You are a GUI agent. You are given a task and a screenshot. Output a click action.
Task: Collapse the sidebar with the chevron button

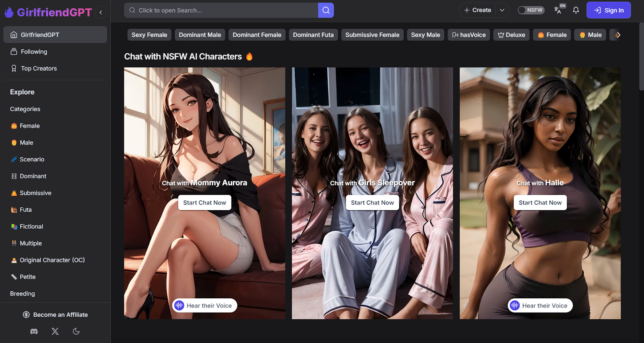tap(101, 12)
